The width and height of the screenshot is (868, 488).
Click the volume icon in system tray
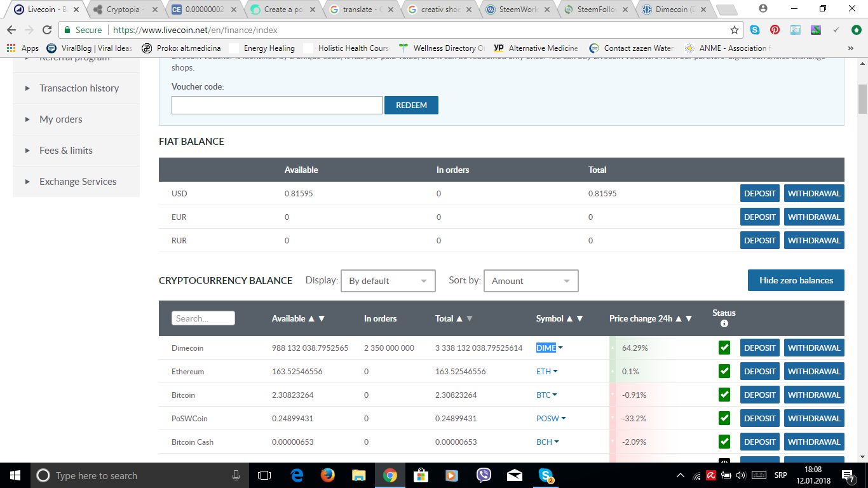tap(740, 475)
